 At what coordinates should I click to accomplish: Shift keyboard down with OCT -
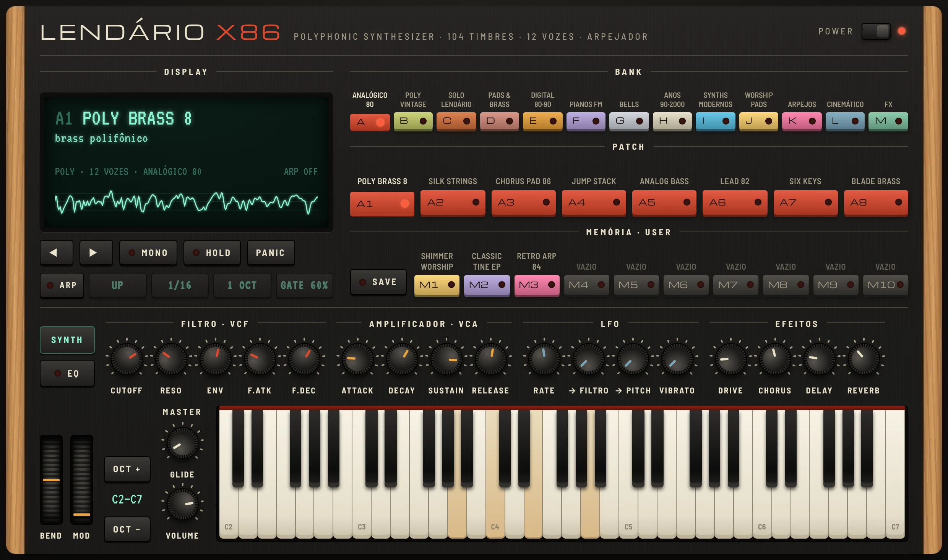click(127, 529)
